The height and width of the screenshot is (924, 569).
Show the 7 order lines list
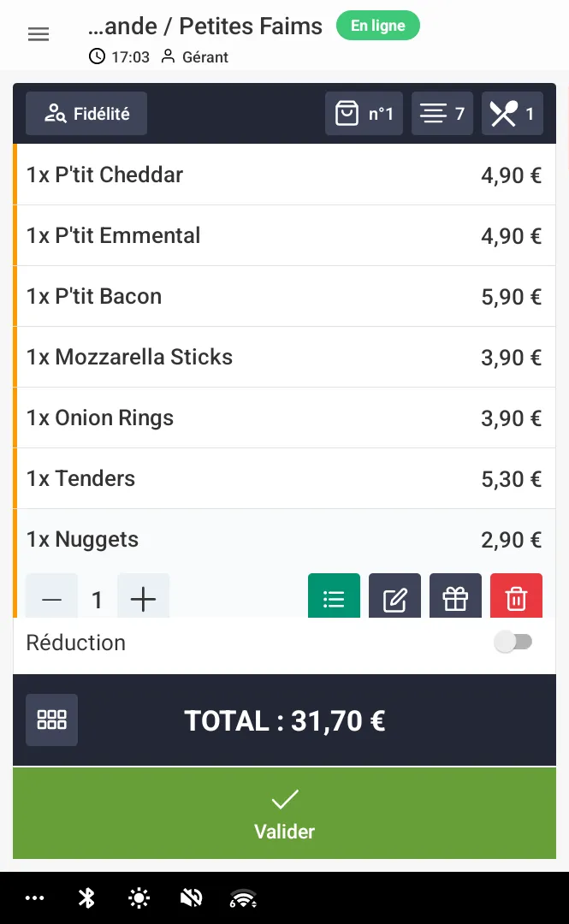tap(442, 114)
